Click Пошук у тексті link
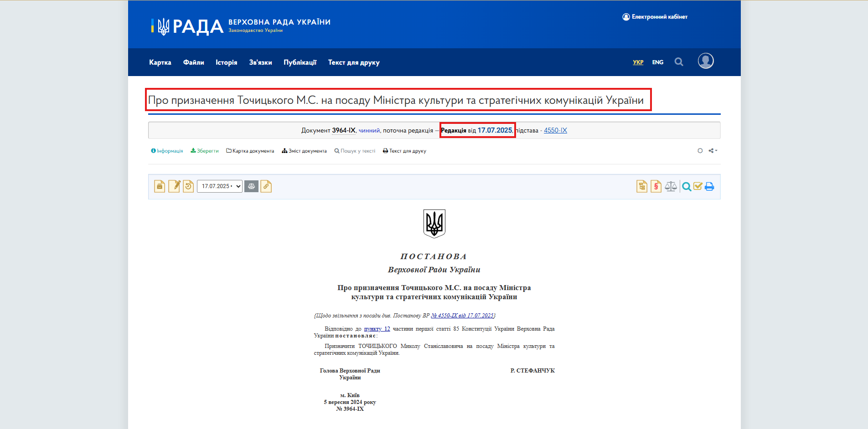 355,151
